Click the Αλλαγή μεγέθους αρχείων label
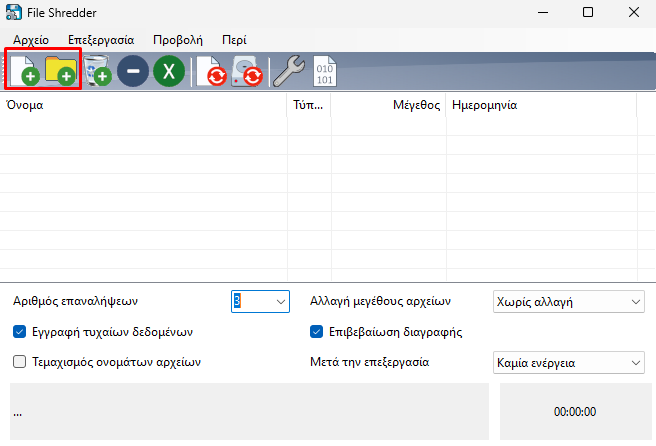Image resolution: width=656 pixels, height=446 pixels. coord(380,301)
